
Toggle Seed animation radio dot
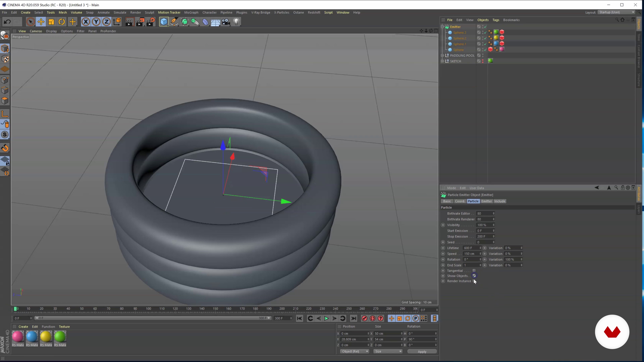click(x=443, y=242)
